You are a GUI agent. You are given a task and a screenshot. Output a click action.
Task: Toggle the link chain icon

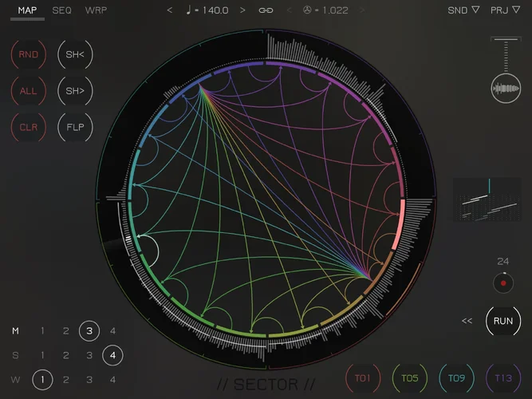[x=266, y=10]
